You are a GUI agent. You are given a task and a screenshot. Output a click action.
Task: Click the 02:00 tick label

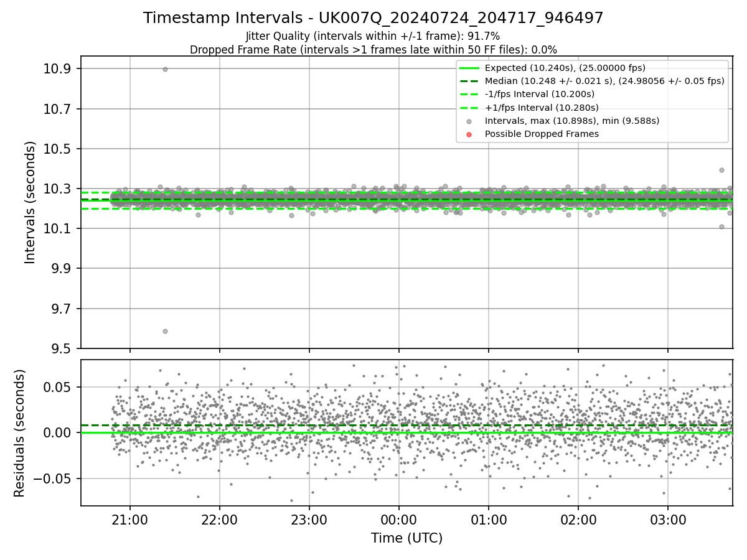click(578, 518)
